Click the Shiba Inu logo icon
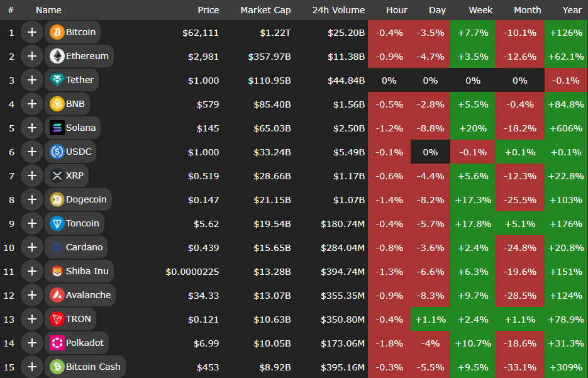Image resolution: width=588 pixels, height=378 pixels. [57, 271]
